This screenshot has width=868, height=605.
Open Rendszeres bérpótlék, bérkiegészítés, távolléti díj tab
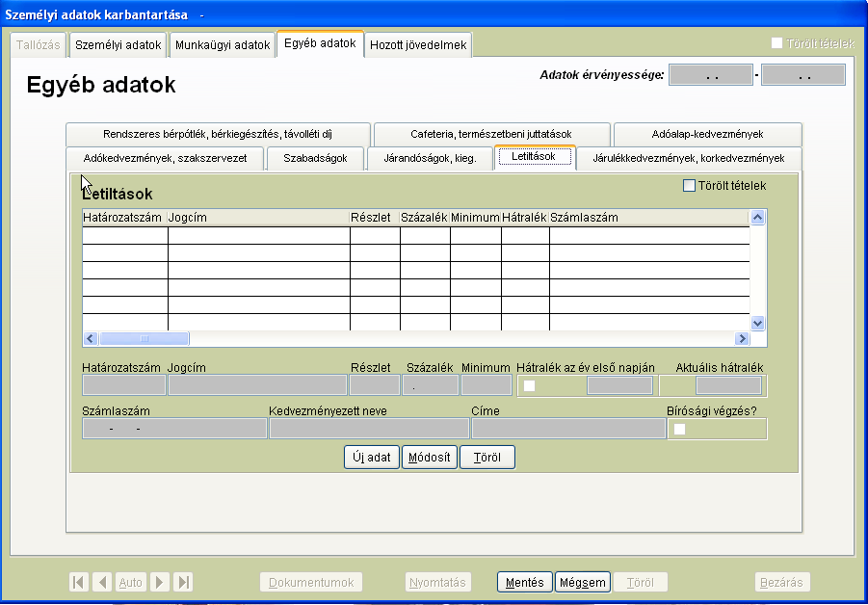tap(218, 134)
